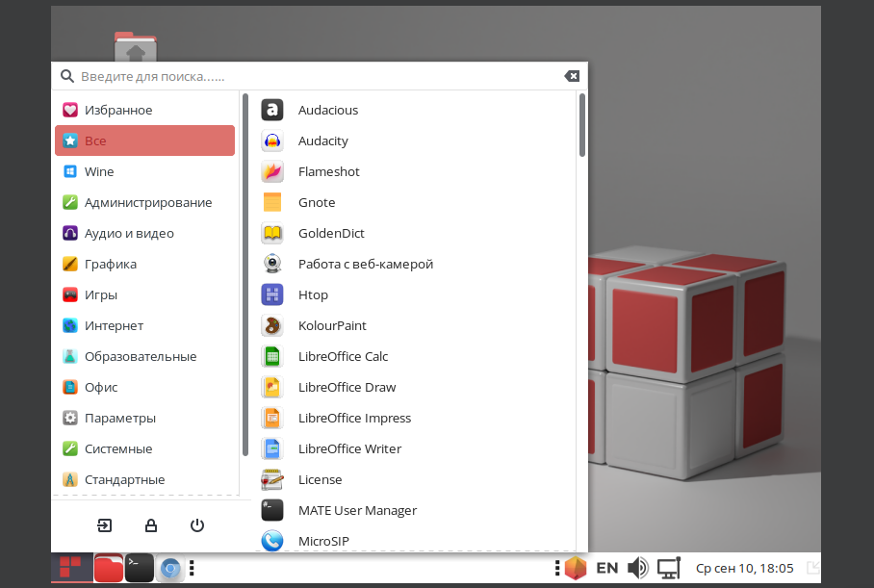Launch Audacious from the app list
874x588 pixels.
(415, 110)
